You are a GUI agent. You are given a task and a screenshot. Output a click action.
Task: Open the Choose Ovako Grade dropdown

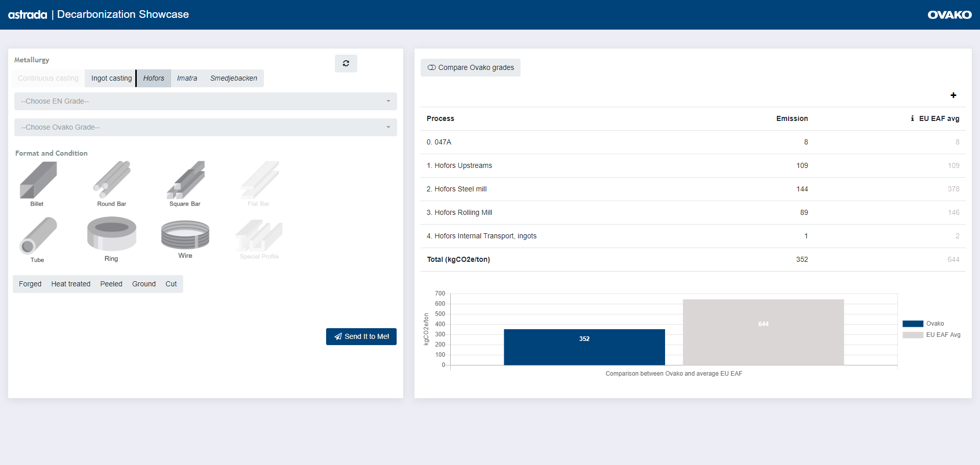coord(206,127)
